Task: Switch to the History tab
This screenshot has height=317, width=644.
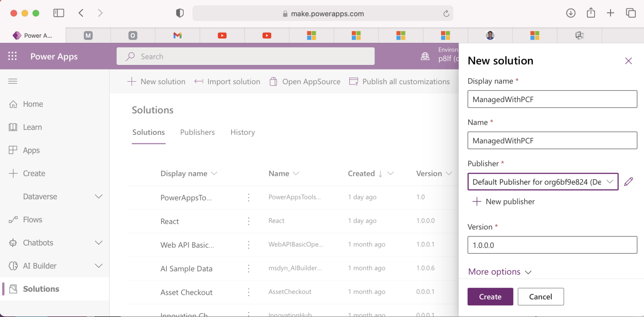Action: (x=242, y=132)
